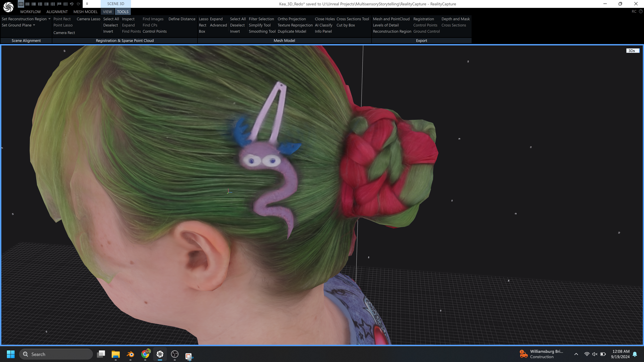
Task: Export Mesh and PointCloud
Action: (x=391, y=19)
